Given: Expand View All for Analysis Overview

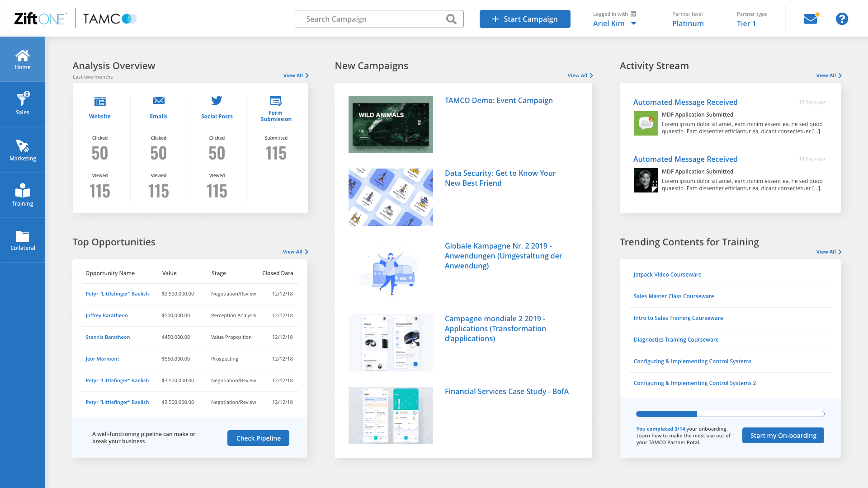Looking at the screenshot, I should [x=296, y=75].
